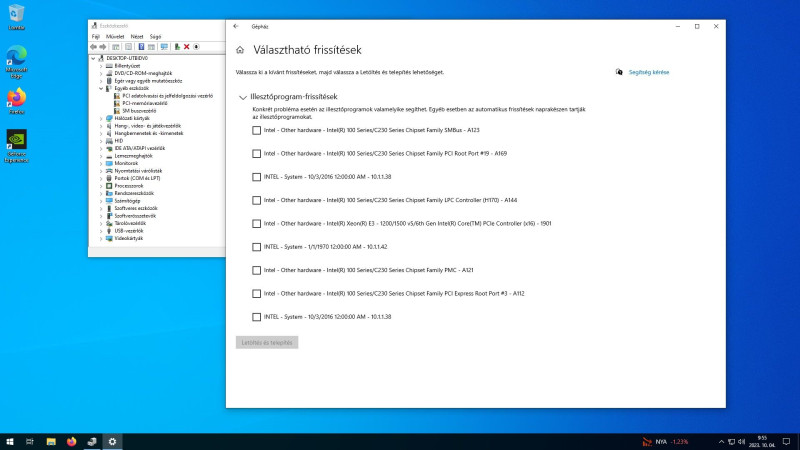800x450 pixels.
Task: Check the PCI Root Port #19 - A169 update
Action: tap(257, 154)
